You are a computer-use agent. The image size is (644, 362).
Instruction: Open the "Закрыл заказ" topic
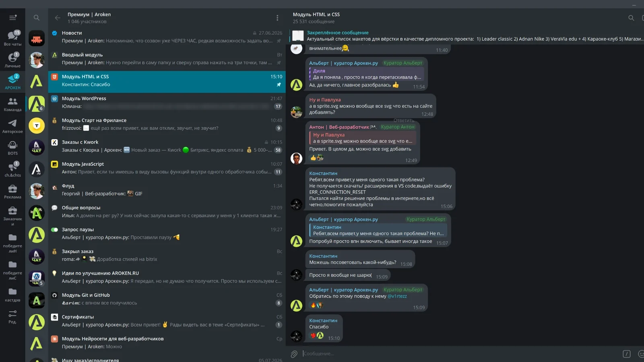coord(167,255)
